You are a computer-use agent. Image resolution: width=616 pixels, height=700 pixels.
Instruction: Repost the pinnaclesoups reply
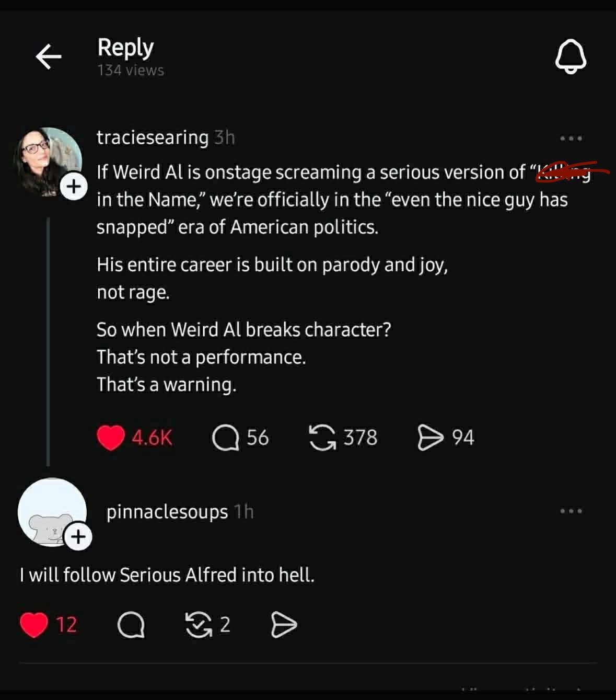pyautogui.click(x=199, y=625)
